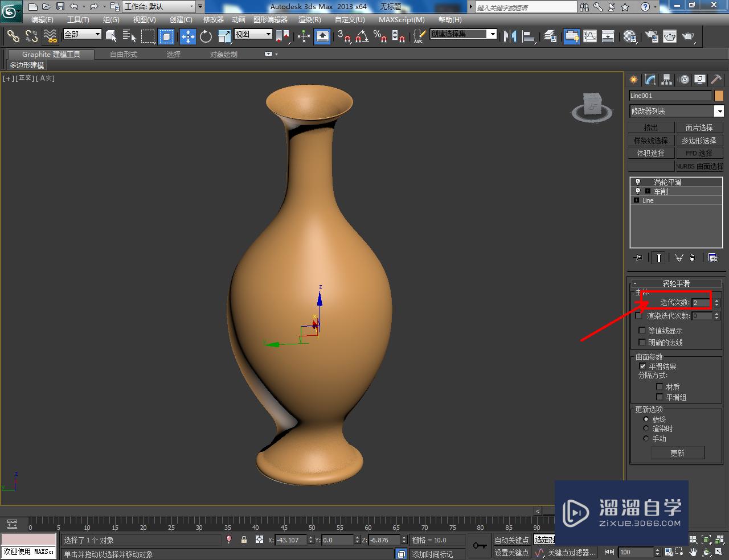Open the 选定对象 key filter dropdown
This screenshot has height=560, width=729.
pyautogui.click(x=544, y=540)
